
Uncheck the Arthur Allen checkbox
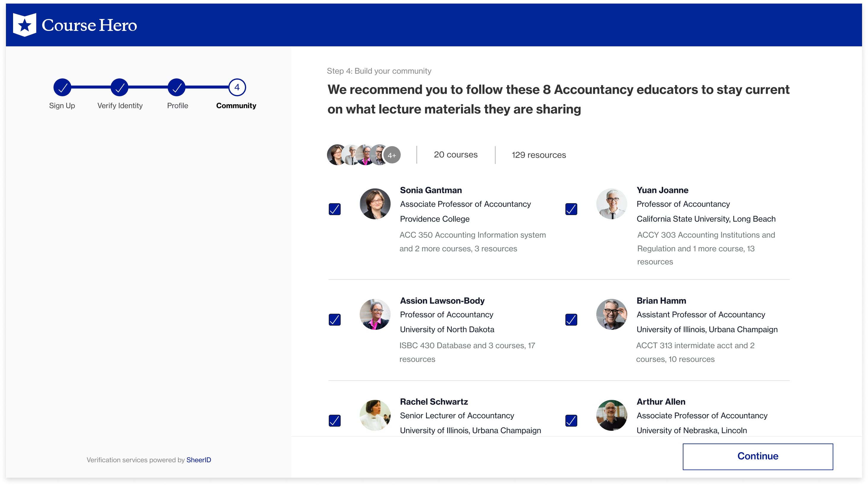[571, 421]
